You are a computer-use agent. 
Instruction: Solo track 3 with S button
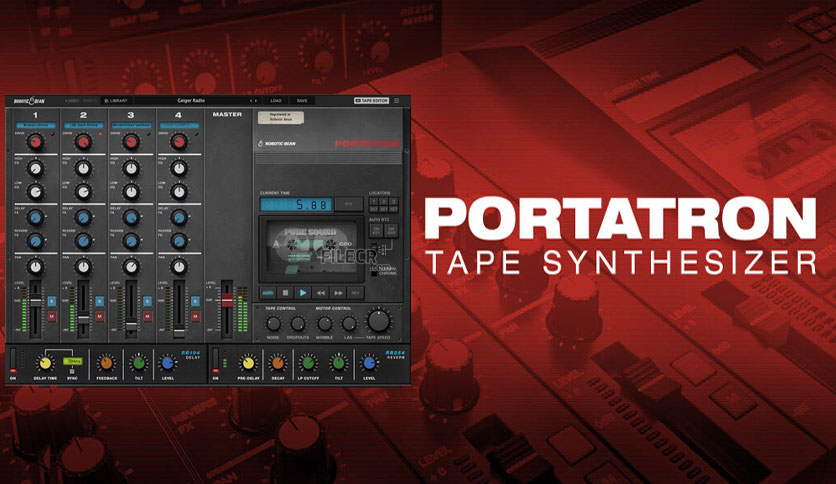pyautogui.click(x=148, y=302)
